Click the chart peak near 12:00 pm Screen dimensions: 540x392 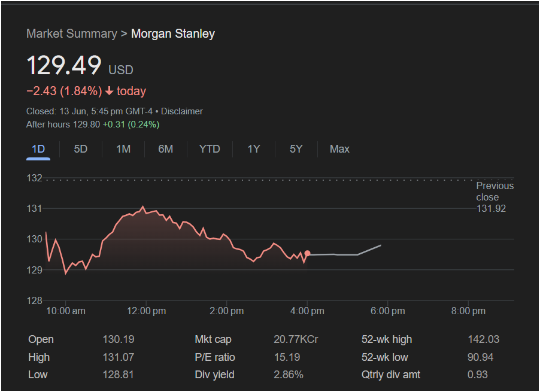pos(143,207)
